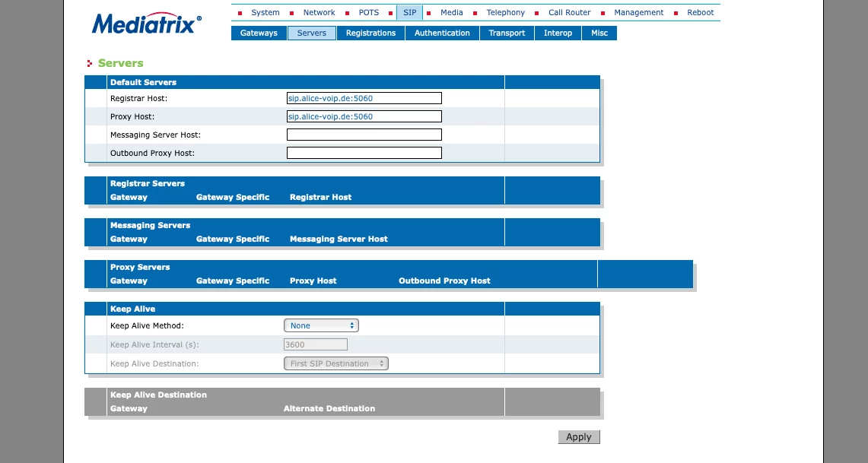Select the SIP menu item
This screenshot has width=868, height=463.
pos(409,12)
